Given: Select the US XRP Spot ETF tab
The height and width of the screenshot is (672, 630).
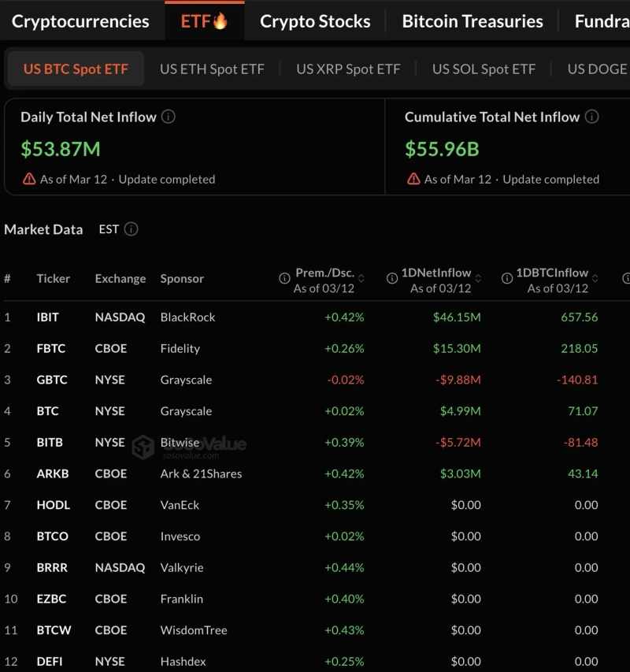Looking at the screenshot, I should 348,69.
